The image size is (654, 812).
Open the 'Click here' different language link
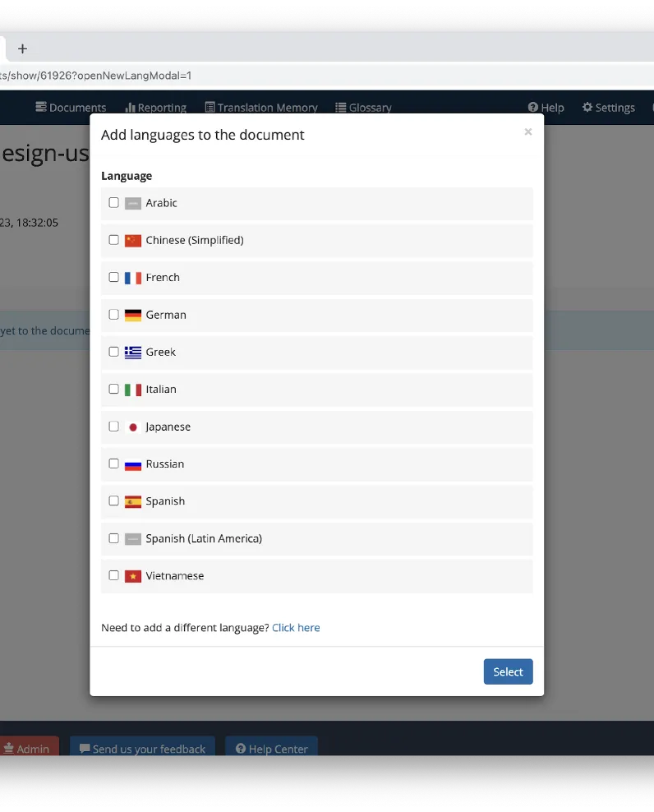[x=296, y=628]
